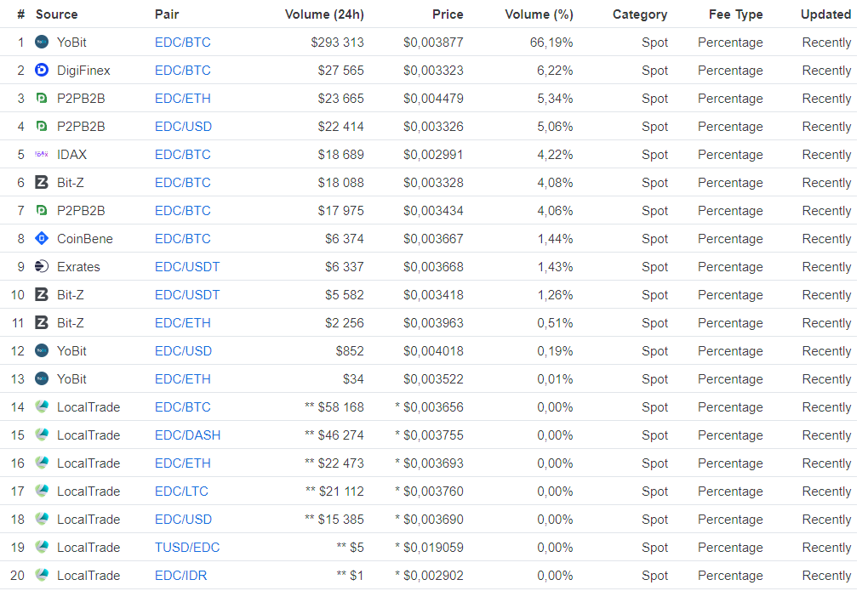
Task: Sort by the # rank column header
Action: [x=21, y=14]
